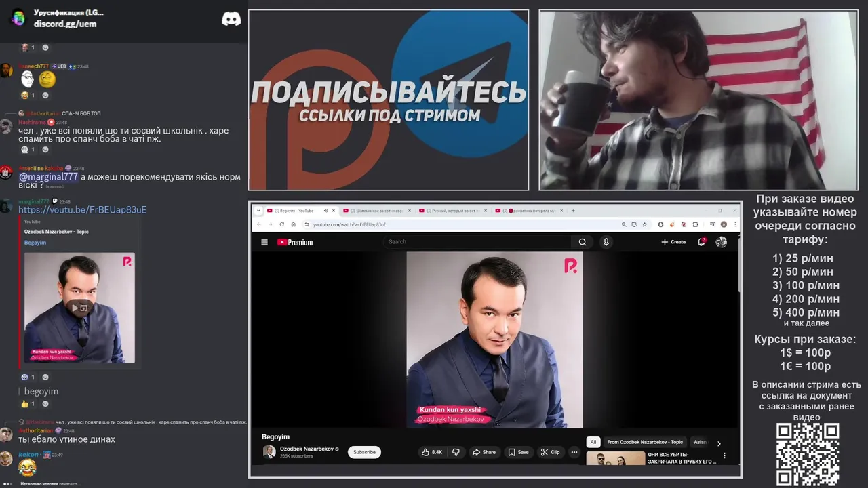Open the Chrome profile avatar in toolbar
This screenshot has height=488, width=868.
[x=724, y=224]
